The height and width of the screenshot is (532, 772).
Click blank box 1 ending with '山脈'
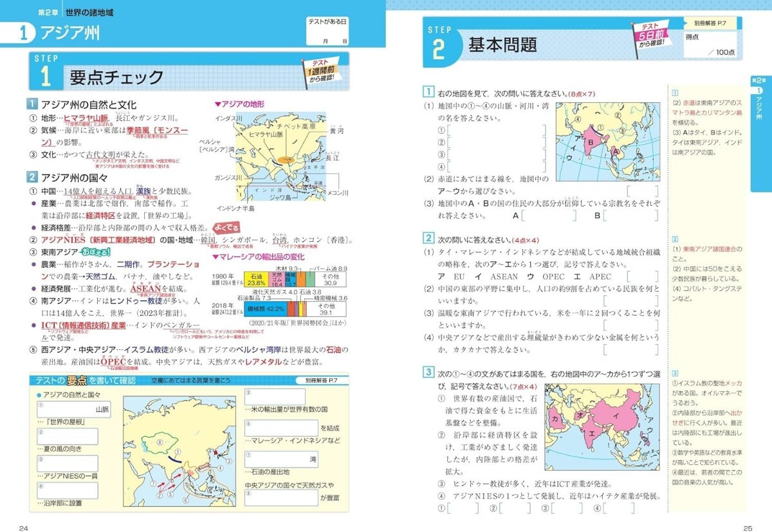click(x=73, y=408)
